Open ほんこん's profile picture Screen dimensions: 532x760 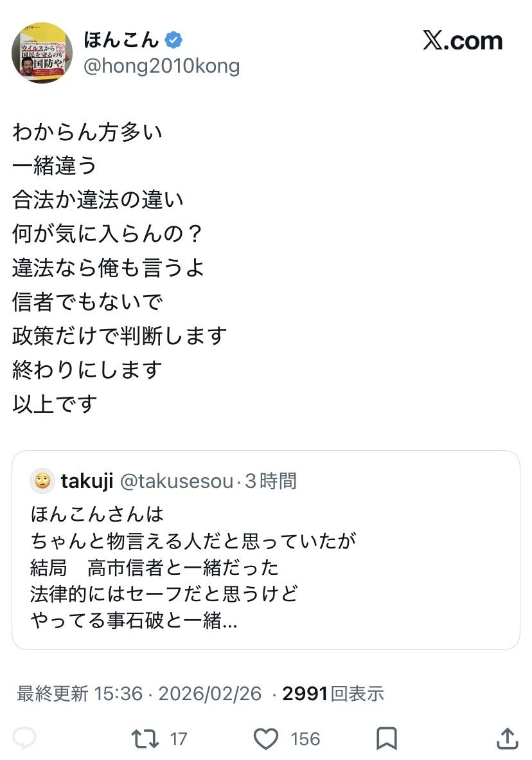[42, 52]
